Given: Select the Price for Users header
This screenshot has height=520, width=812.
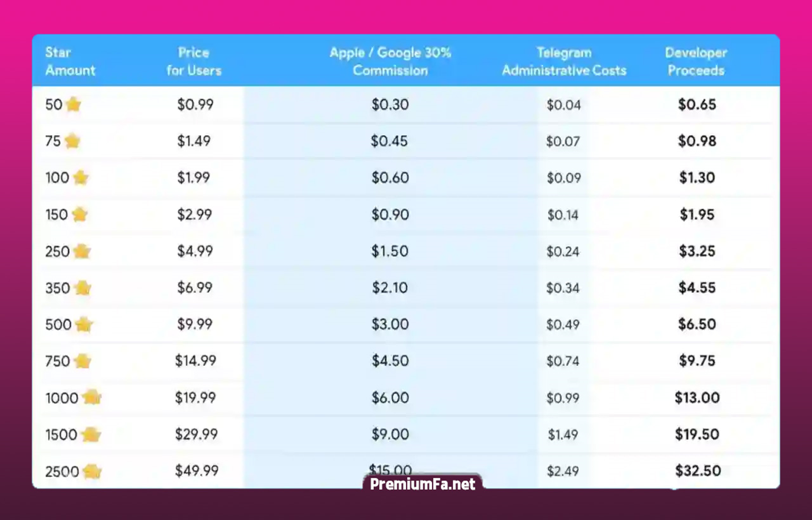Looking at the screenshot, I should (x=194, y=61).
